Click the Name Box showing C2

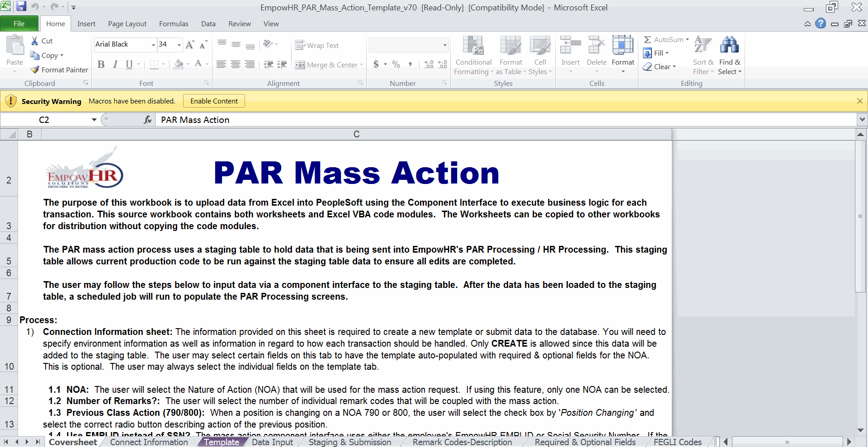[44, 120]
